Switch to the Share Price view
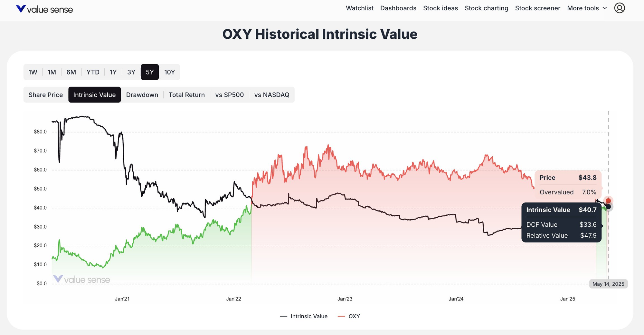This screenshot has width=644, height=335. pyautogui.click(x=45, y=94)
